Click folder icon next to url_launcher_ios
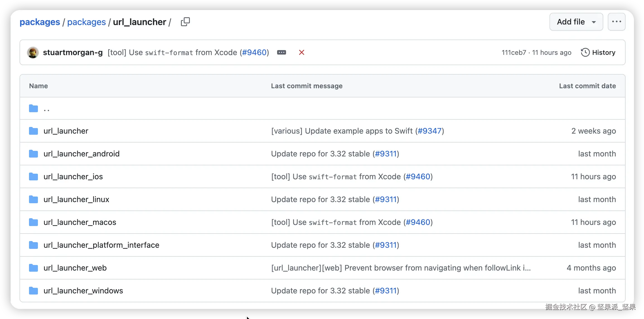The height and width of the screenshot is (319, 644). click(x=33, y=176)
